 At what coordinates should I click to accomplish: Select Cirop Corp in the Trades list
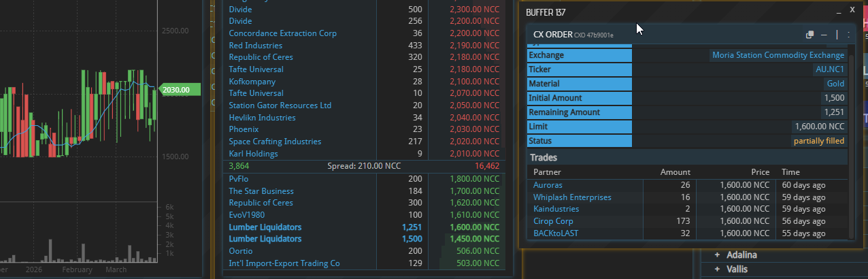coord(553,221)
